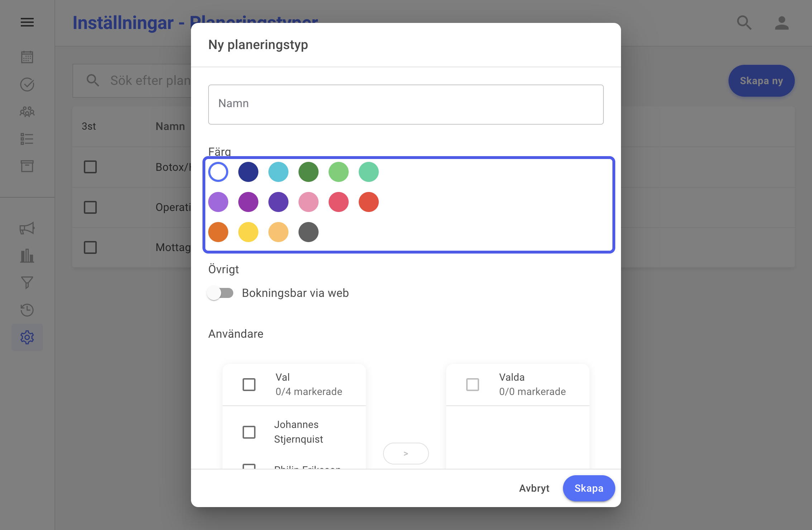Click Avbryt to cancel dialog
The image size is (812, 530).
(x=534, y=488)
